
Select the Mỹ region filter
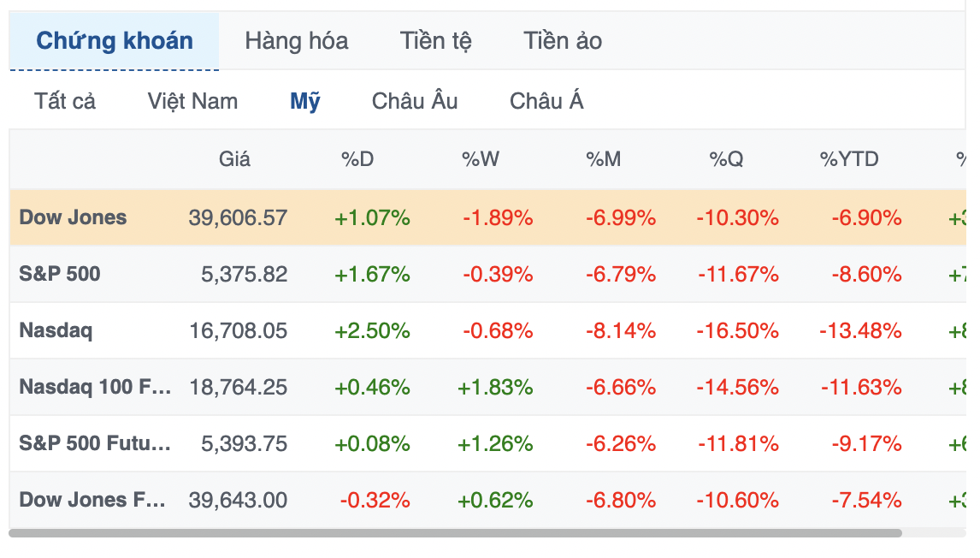[305, 101]
